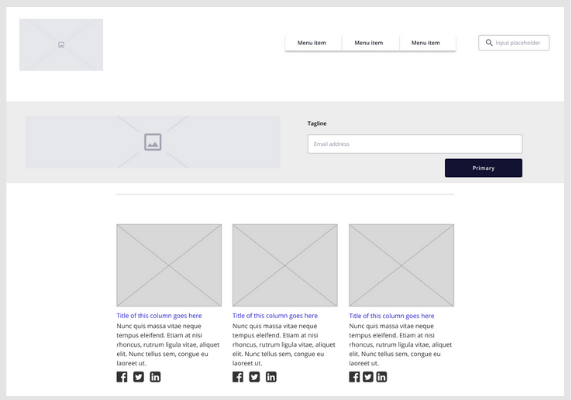Open Facebook icon under the middle column
571x400 pixels.
click(238, 377)
